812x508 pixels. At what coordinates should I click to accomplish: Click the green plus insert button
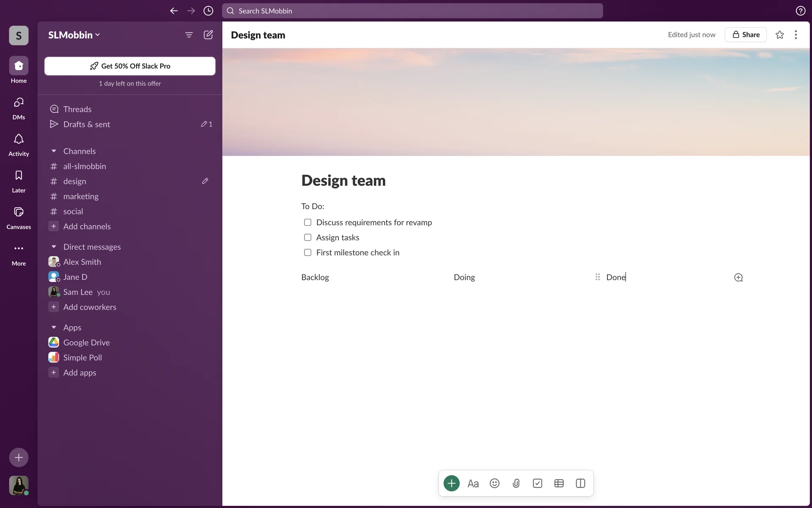451,483
